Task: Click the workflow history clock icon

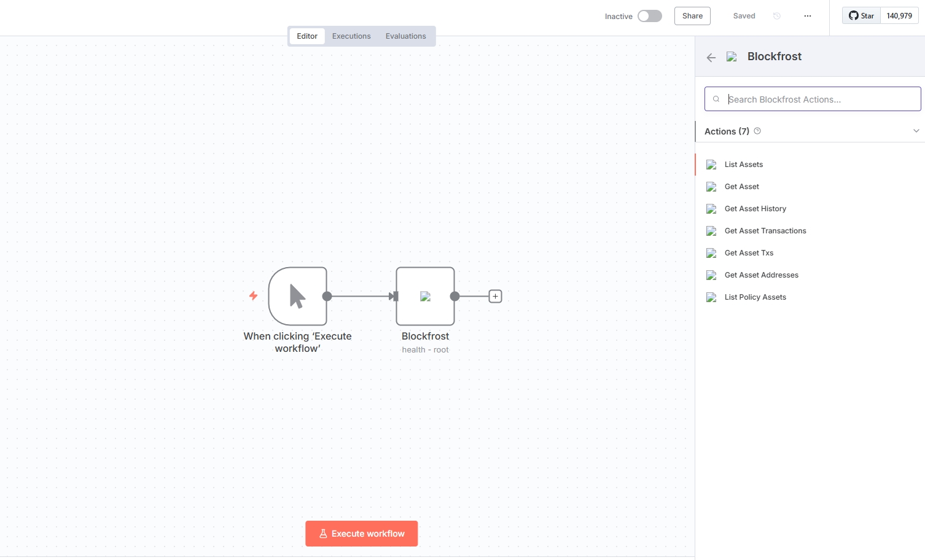Action: tap(777, 16)
